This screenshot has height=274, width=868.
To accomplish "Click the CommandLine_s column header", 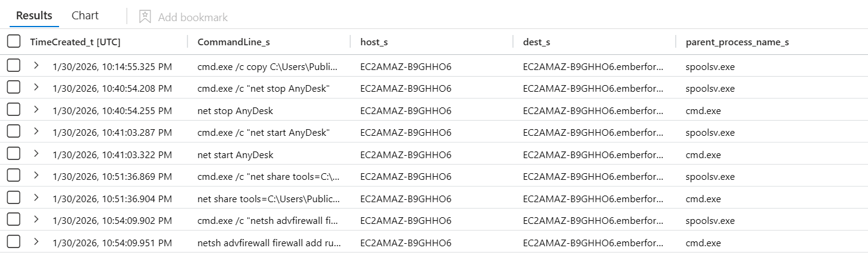I will pyautogui.click(x=233, y=42).
